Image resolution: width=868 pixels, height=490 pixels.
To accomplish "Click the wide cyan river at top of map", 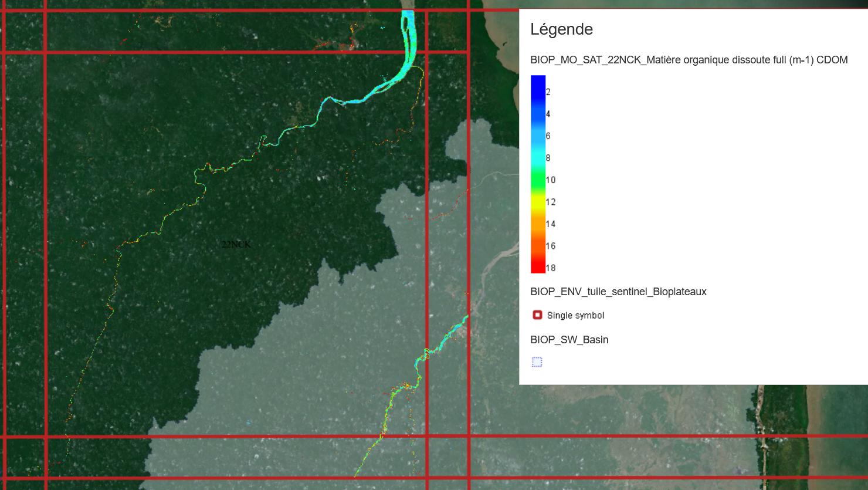I will click(x=406, y=35).
